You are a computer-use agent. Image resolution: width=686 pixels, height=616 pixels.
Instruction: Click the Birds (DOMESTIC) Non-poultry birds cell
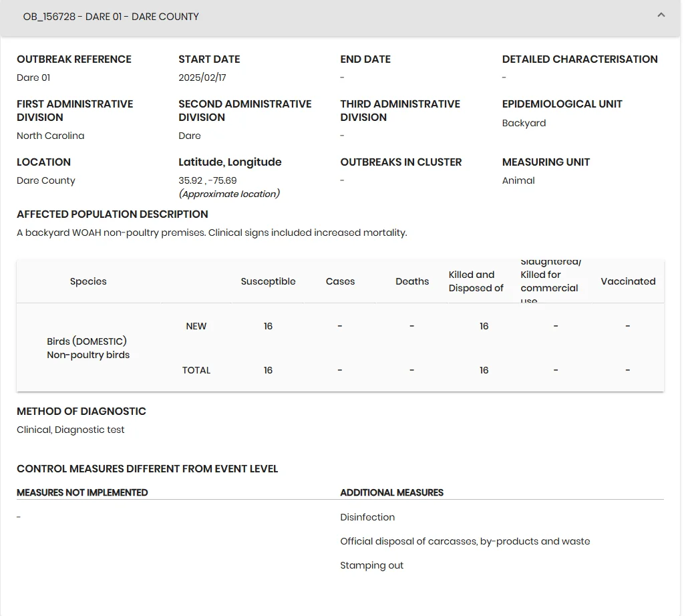[88, 348]
